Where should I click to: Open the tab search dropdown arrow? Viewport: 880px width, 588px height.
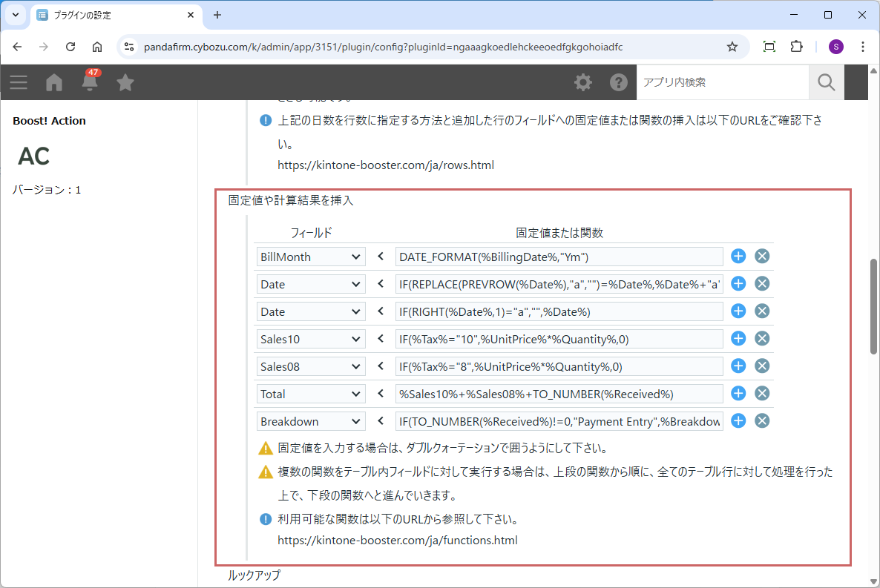[15, 15]
